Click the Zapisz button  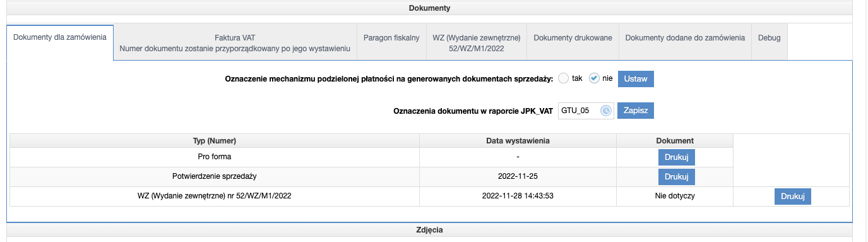(x=636, y=111)
